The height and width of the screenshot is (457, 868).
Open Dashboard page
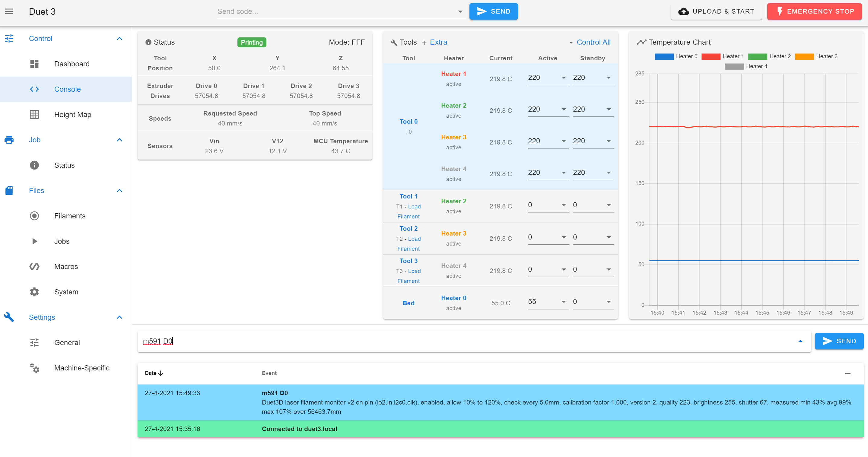[66, 64]
